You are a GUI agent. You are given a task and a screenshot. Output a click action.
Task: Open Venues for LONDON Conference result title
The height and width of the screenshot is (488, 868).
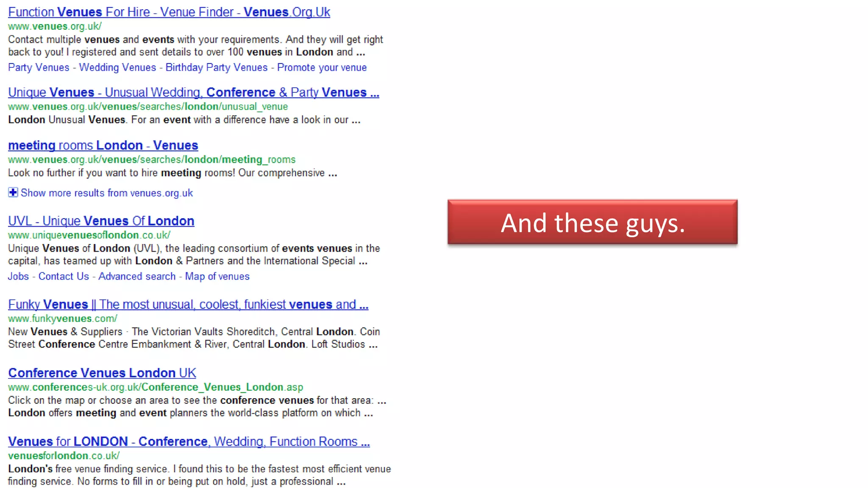click(189, 442)
